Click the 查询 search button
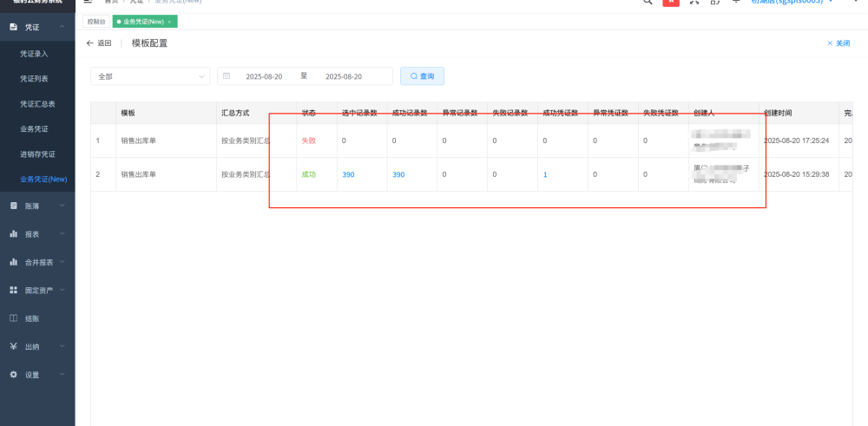 tap(422, 76)
